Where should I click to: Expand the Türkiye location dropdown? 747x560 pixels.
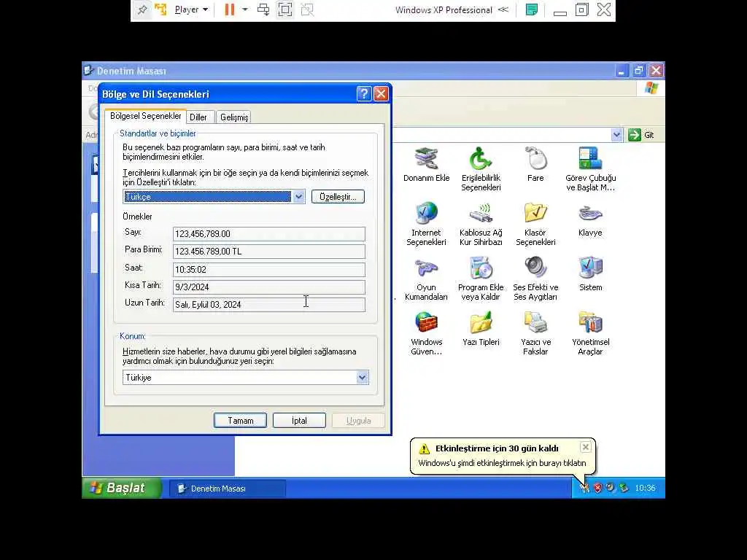click(x=362, y=378)
